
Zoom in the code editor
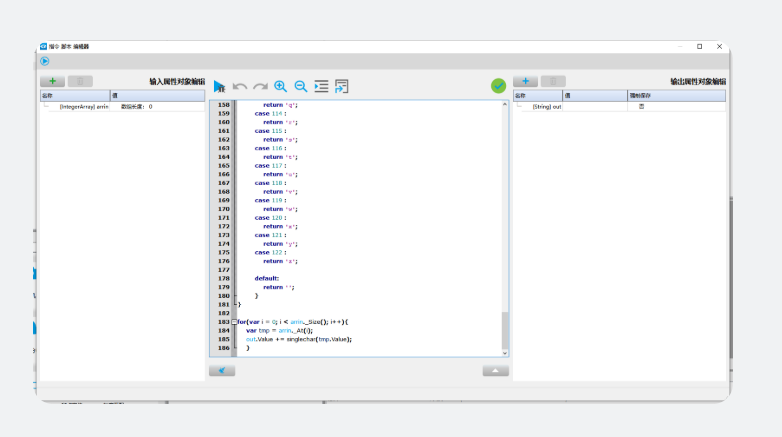pyautogui.click(x=281, y=87)
